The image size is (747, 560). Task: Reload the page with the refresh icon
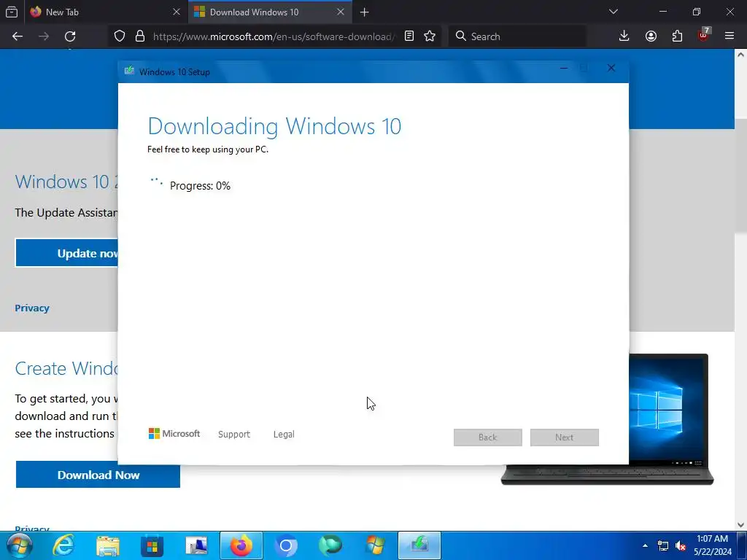pyautogui.click(x=70, y=36)
